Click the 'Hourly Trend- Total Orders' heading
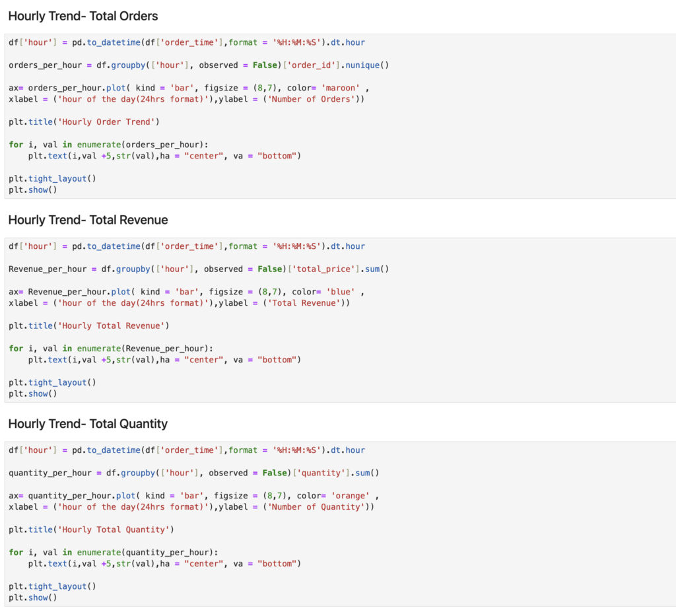The height and width of the screenshot is (616, 676). [83, 16]
